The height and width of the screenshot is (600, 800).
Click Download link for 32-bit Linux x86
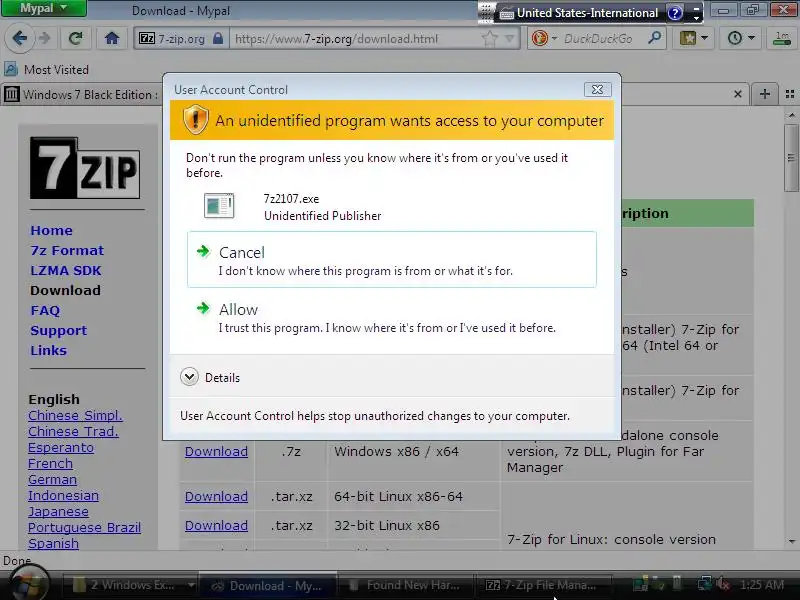(216, 526)
